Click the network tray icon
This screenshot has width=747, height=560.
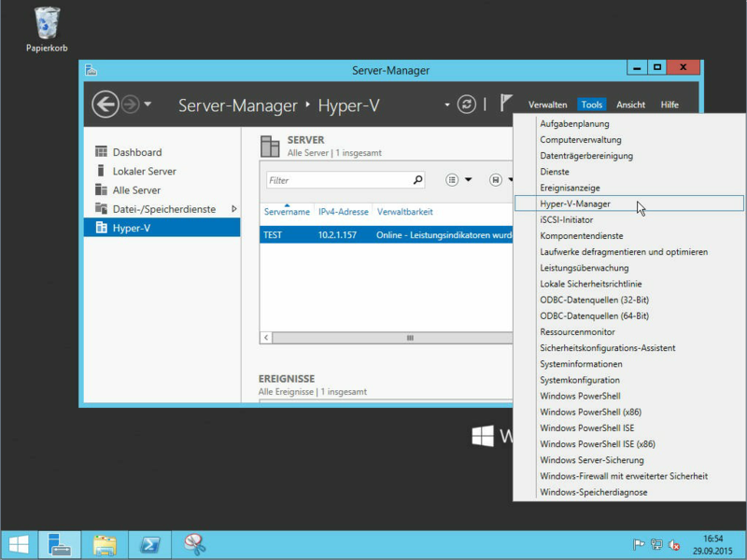pyautogui.click(x=656, y=545)
